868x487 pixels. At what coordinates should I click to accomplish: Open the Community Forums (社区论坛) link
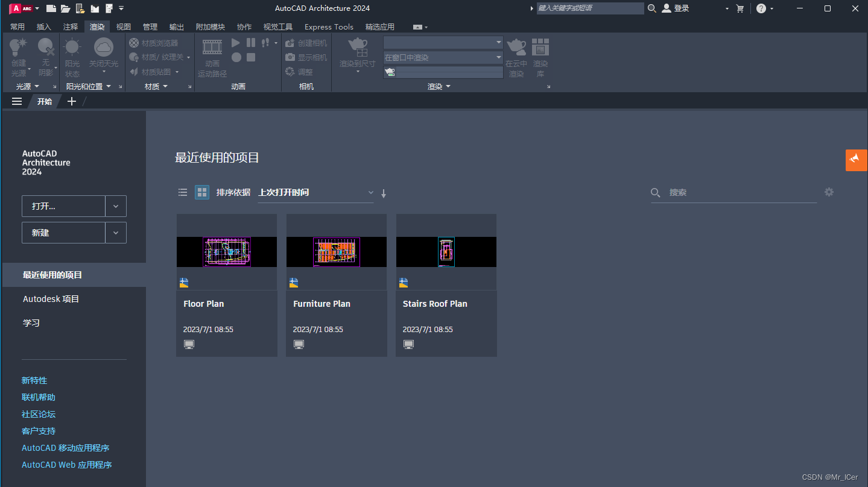click(39, 414)
